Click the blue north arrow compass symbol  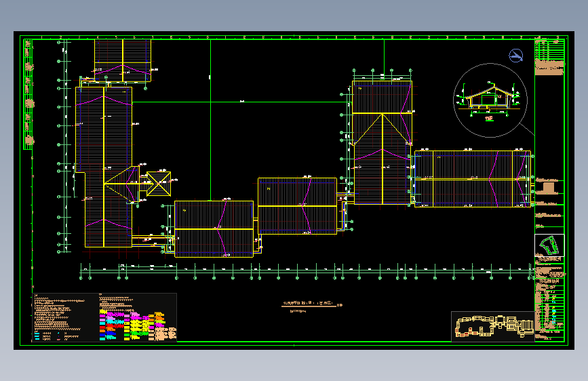516,56
